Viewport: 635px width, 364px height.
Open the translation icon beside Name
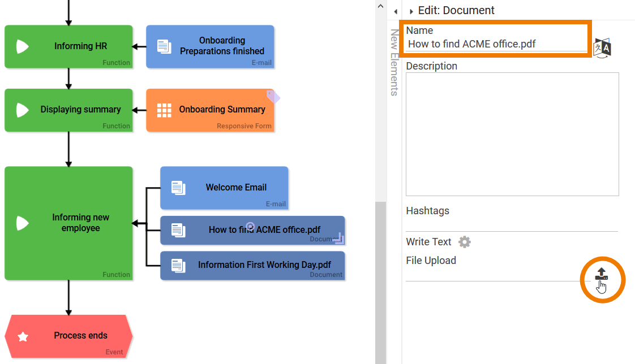pos(602,48)
